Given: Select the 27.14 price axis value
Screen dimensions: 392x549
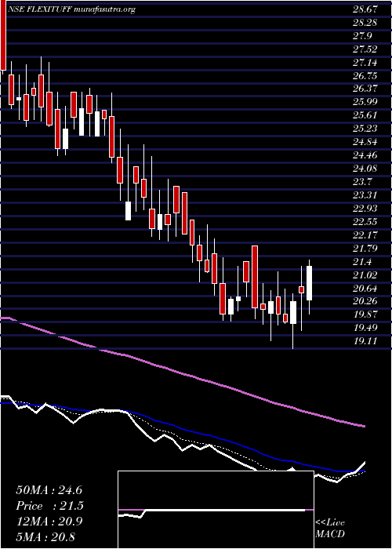Looking at the screenshot, I should coord(365,63).
